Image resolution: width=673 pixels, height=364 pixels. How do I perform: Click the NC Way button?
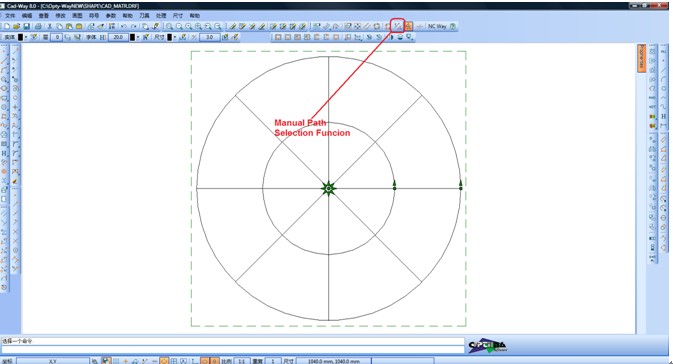437,26
